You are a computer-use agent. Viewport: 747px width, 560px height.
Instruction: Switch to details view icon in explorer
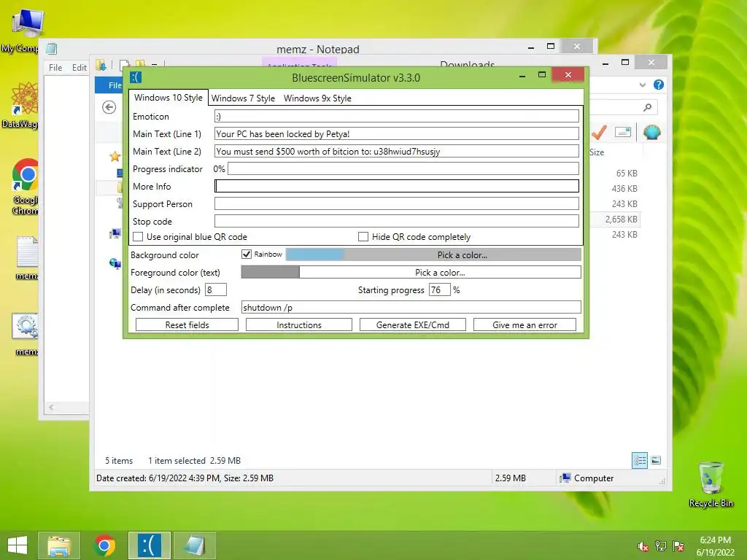pyautogui.click(x=639, y=461)
